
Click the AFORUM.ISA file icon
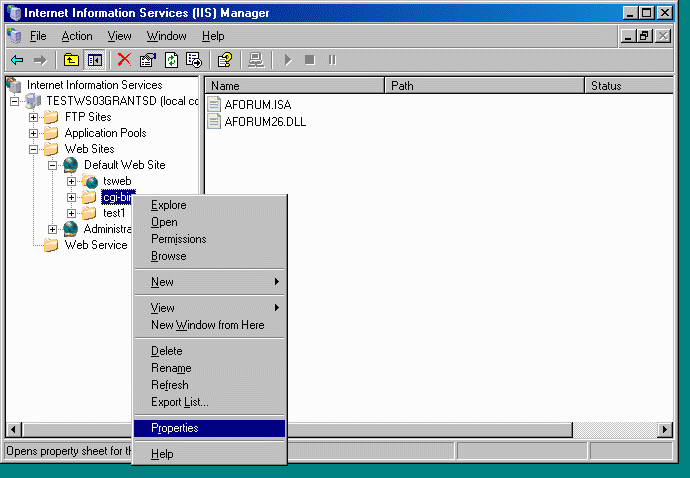pos(214,104)
